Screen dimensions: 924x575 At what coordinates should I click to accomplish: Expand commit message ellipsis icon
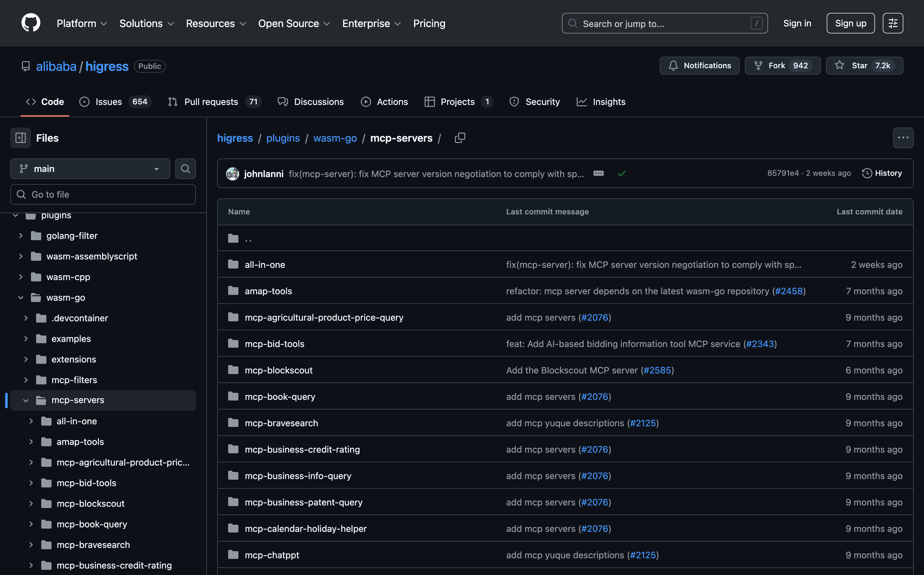point(598,174)
